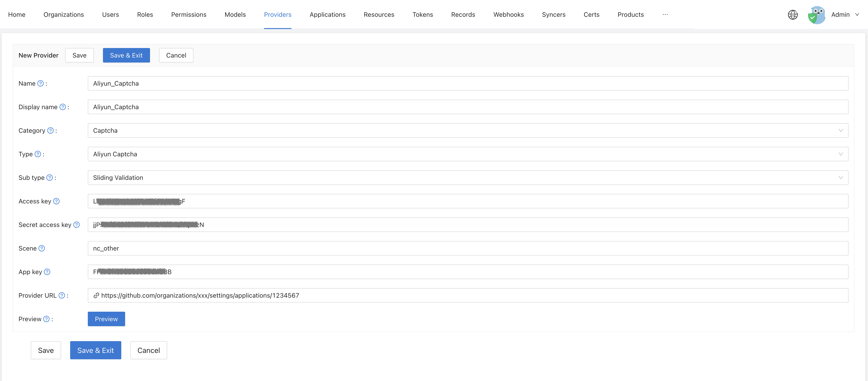
Task: Click help icon beside Secret access key
Action: click(x=76, y=225)
